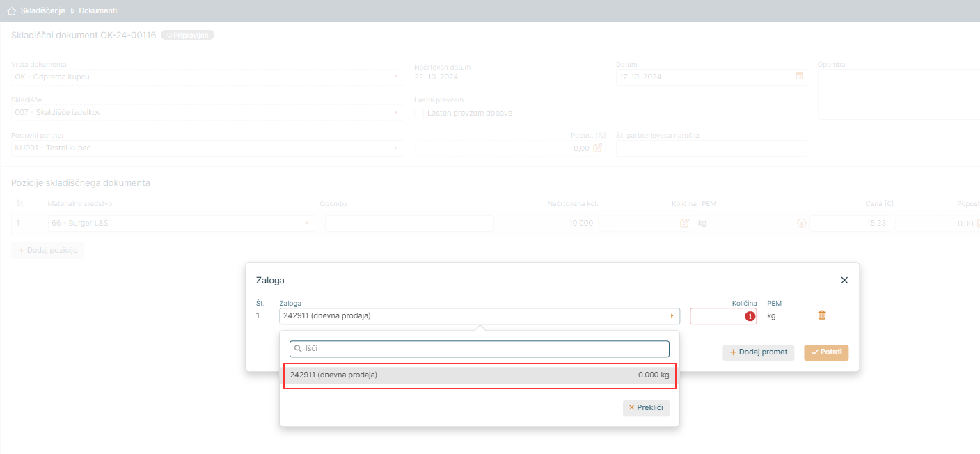
Task: Click the edit icon beside Količina
Action: point(684,224)
